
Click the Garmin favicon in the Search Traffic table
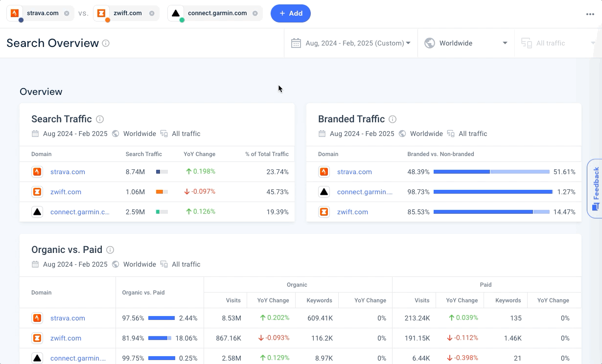tap(37, 212)
